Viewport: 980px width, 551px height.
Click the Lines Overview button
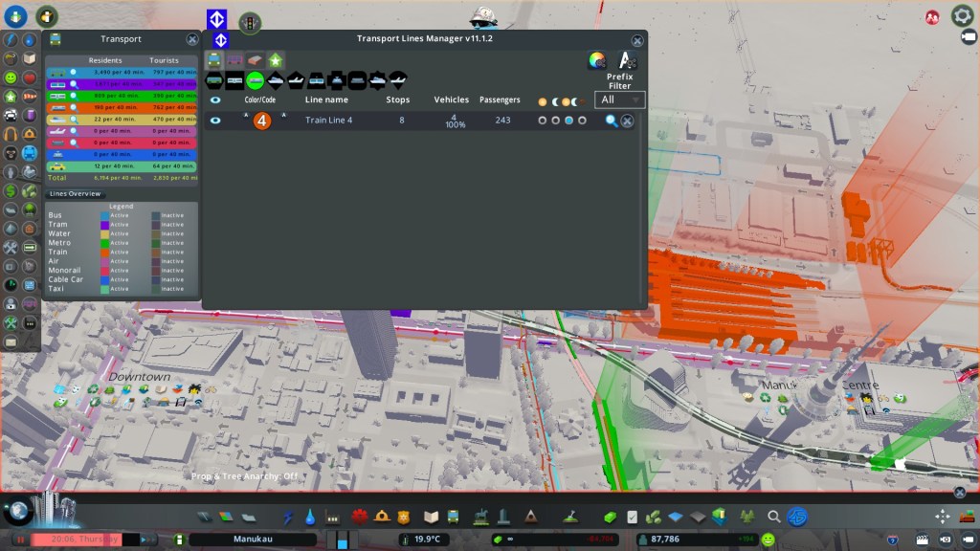click(75, 194)
